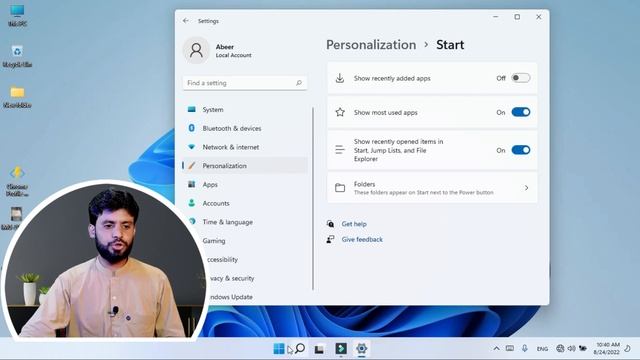Screen dimensions: 640x360
Task: Select the This PC desktop icon
Action: [17, 16]
